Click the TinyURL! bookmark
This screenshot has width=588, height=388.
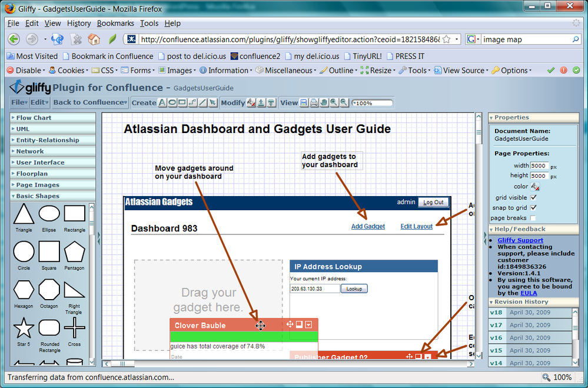(x=363, y=57)
